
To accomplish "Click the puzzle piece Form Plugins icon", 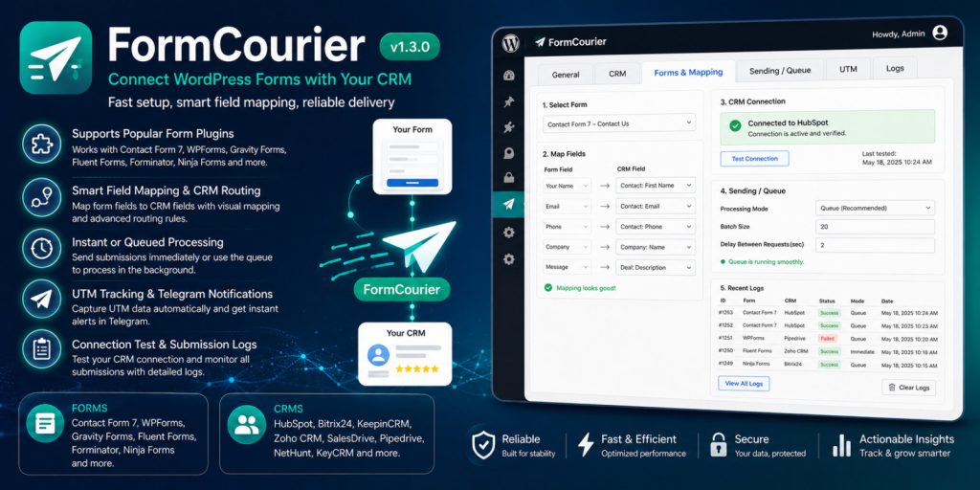I will point(42,145).
